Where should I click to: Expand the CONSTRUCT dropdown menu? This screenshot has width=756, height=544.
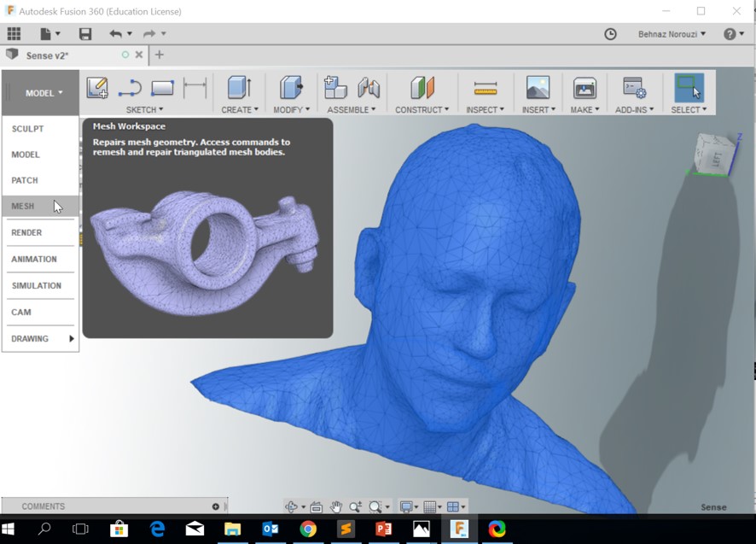coord(422,109)
